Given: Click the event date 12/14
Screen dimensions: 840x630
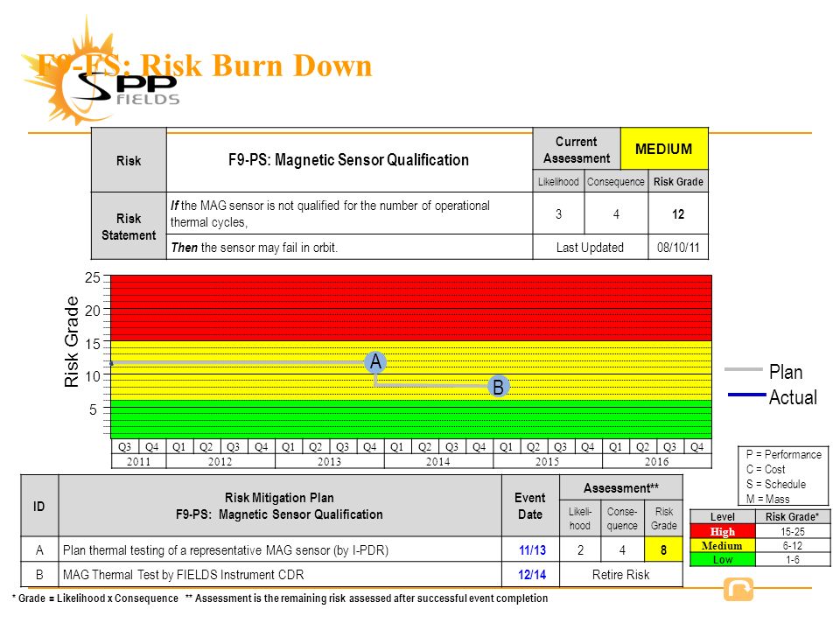Looking at the screenshot, I should [532, 575].
